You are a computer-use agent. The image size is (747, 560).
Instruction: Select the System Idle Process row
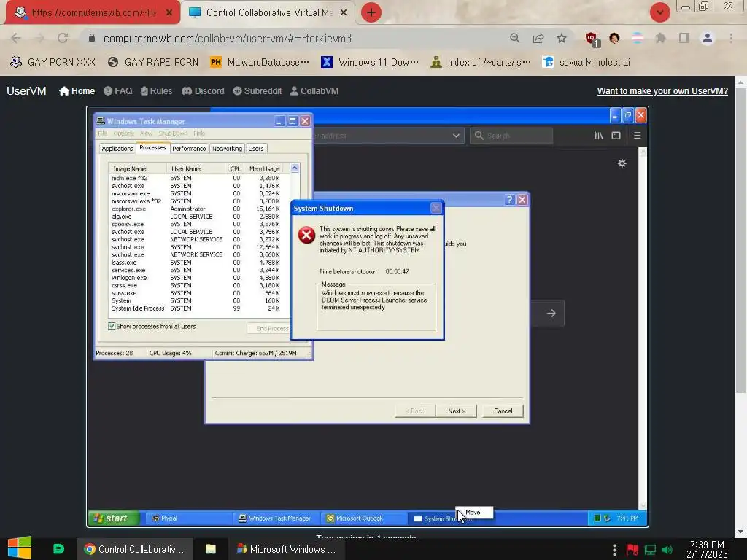click(199, 308)
